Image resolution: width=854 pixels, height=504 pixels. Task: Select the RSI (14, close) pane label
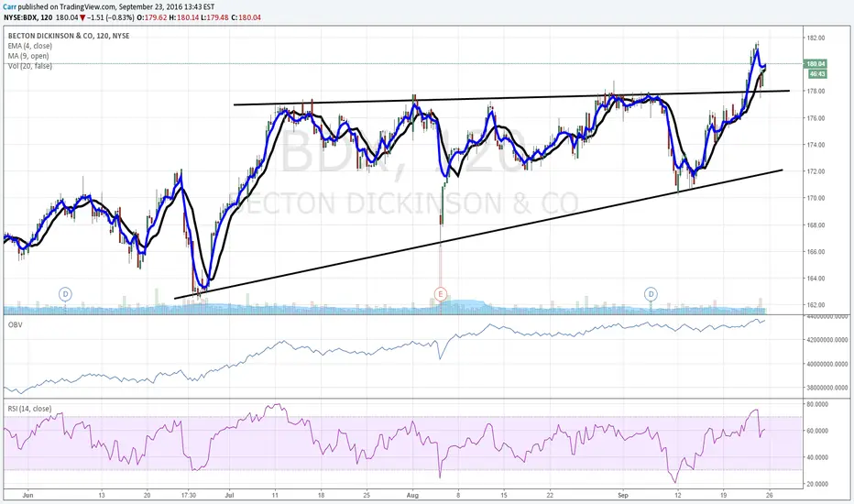click(x=29, y=409)
